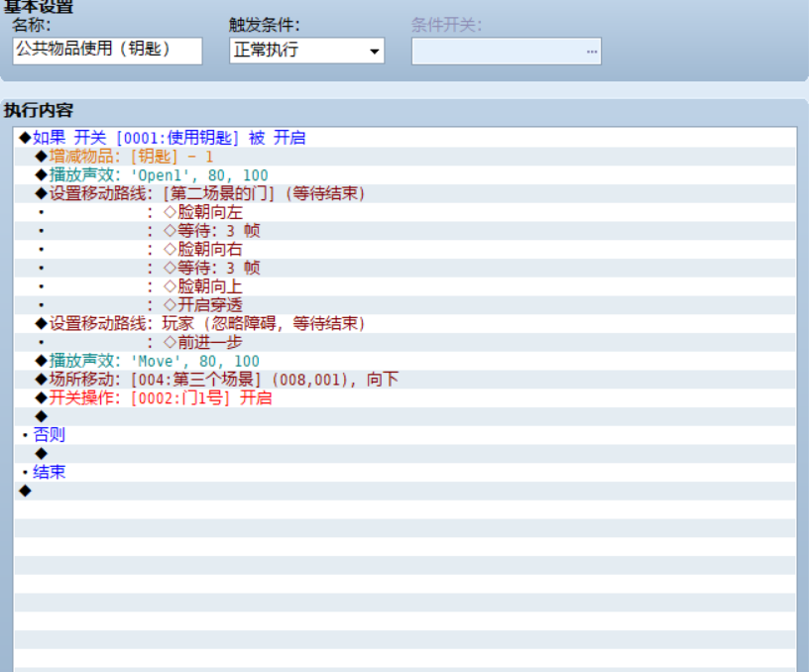
Task: Click the name field '公共物品使用（钥匙）'
Action: pos(107,51)
